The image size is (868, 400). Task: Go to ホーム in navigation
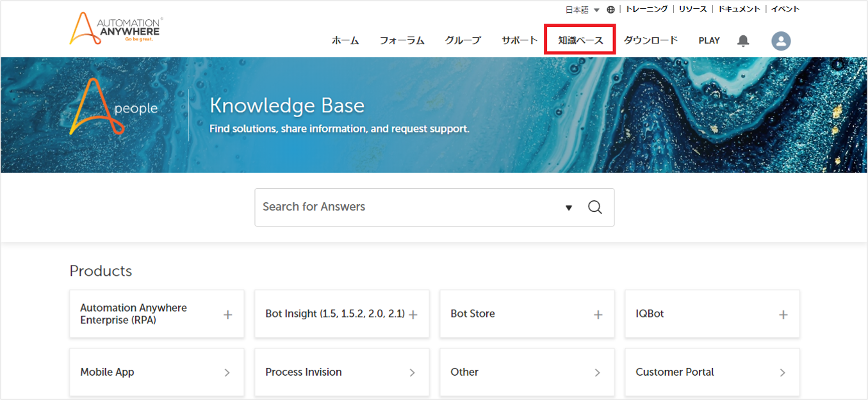click(345, 40)
